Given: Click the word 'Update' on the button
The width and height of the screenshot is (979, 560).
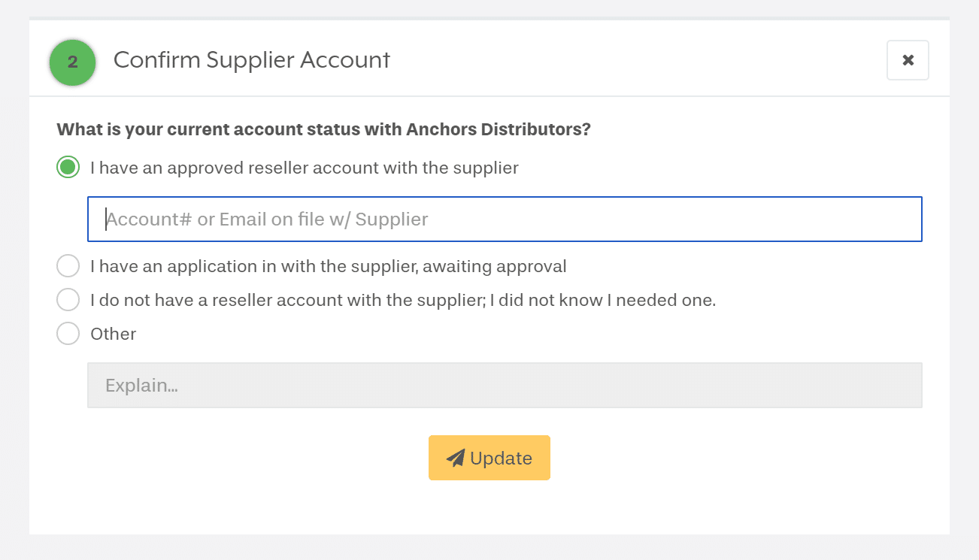Looking at the screenshot, I should click(501, 459).
